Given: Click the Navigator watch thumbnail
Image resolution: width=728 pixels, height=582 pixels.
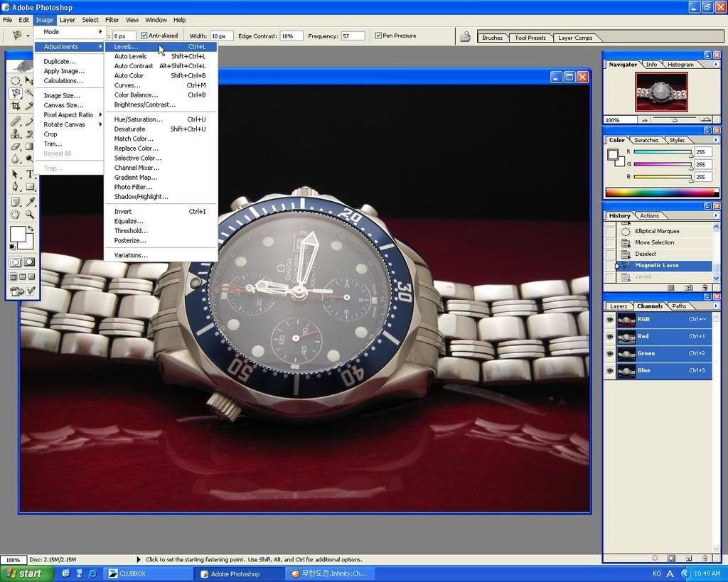Looking at the screenshot, I should point(662,92).
